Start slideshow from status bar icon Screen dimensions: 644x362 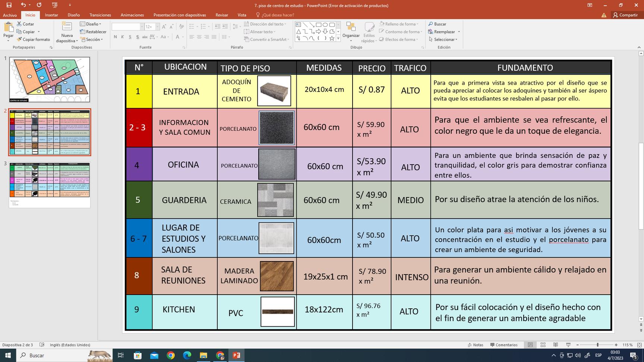[x=568, y=345]
